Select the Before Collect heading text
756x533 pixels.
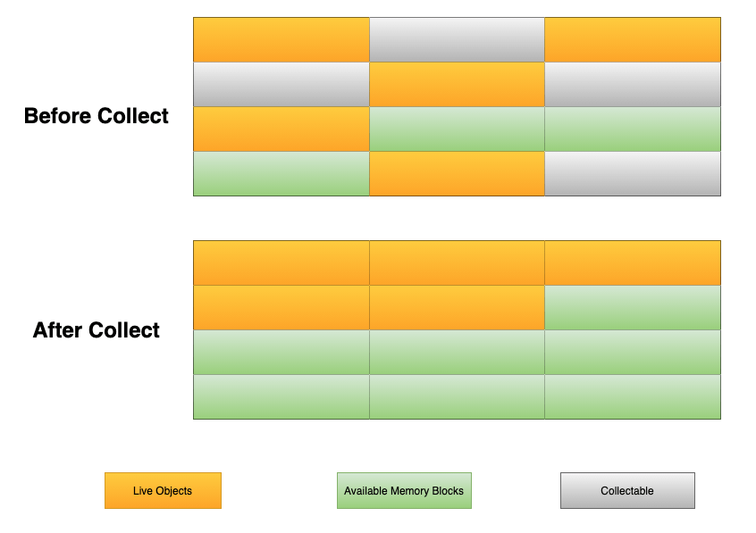97,116
